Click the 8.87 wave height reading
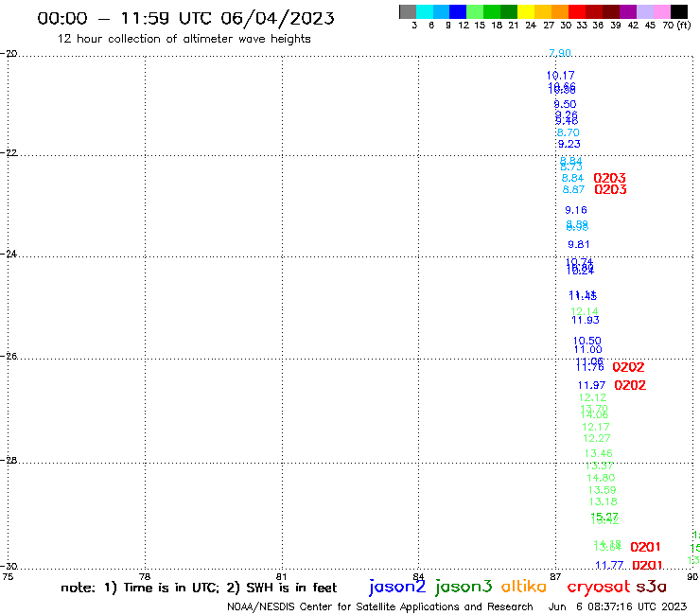Image resolution: width=700 pixels, height=615 pixels. tap(573, 189)
